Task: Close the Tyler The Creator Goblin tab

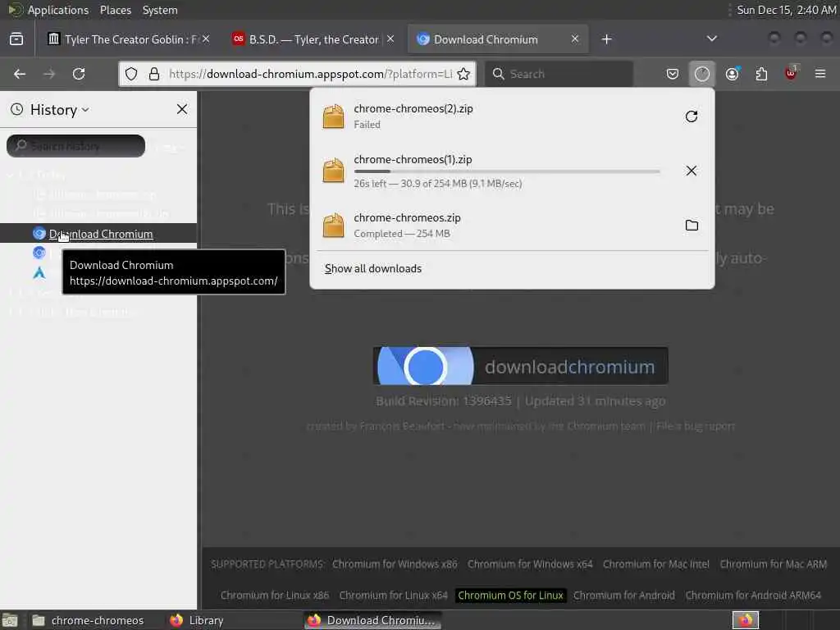Action: (206, 39)
